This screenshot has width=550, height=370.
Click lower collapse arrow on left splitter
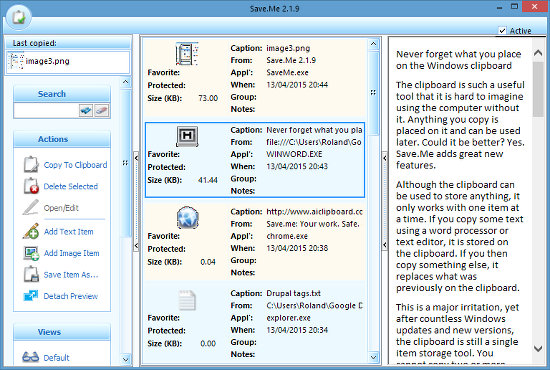[x=136, y=245]
